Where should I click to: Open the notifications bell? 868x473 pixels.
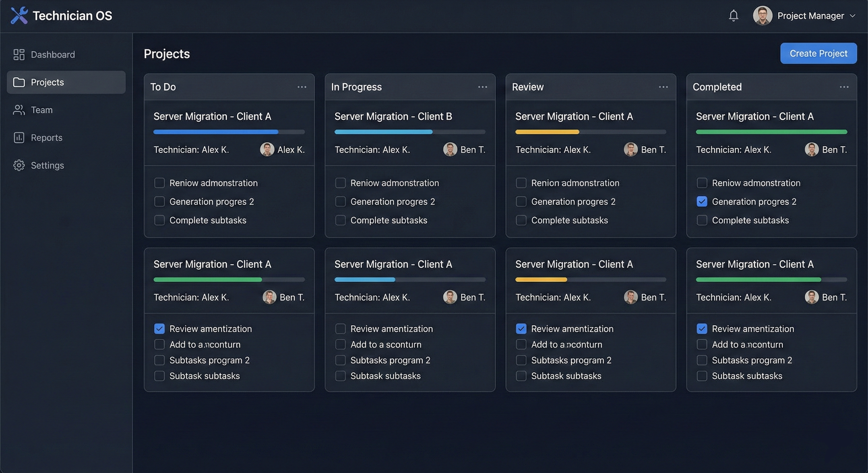[x=733, y=15]
